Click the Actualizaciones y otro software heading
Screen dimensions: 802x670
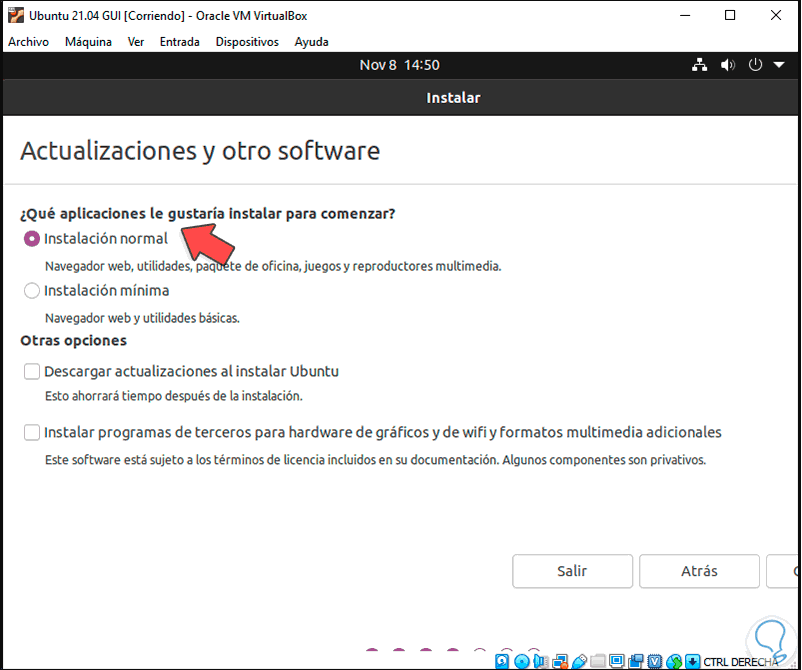(x=200, y=151)
